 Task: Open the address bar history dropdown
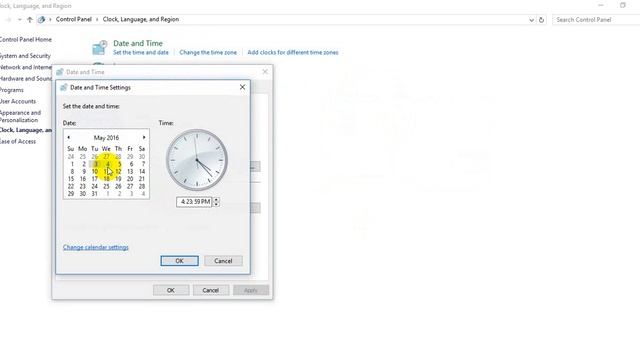click(531, 20)
